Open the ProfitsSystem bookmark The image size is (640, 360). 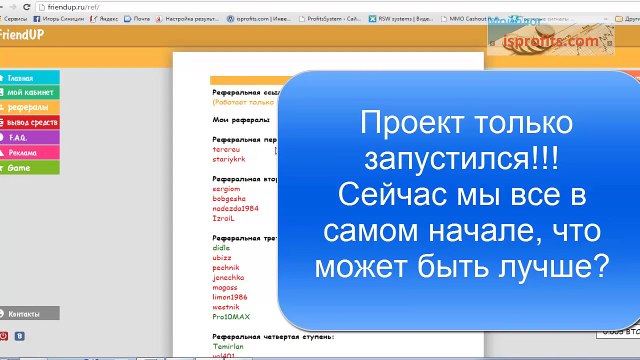(330, 19)
